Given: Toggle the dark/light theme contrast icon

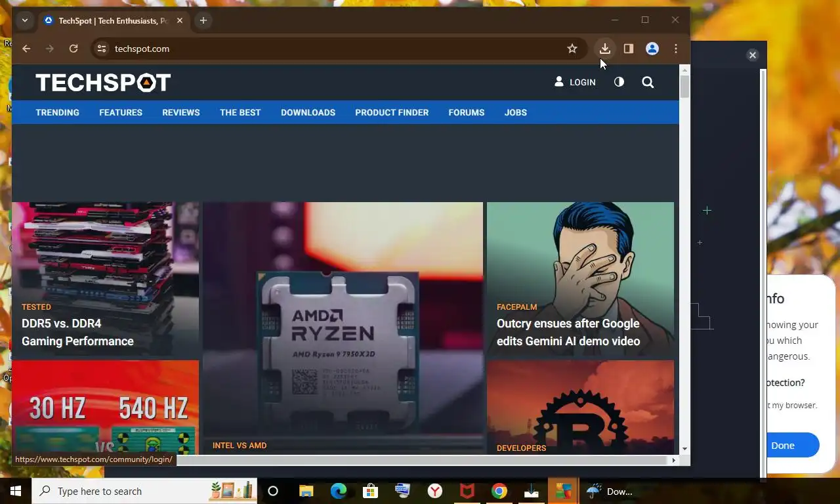Looking at the screenshot, I should click(x=619, y=82).
